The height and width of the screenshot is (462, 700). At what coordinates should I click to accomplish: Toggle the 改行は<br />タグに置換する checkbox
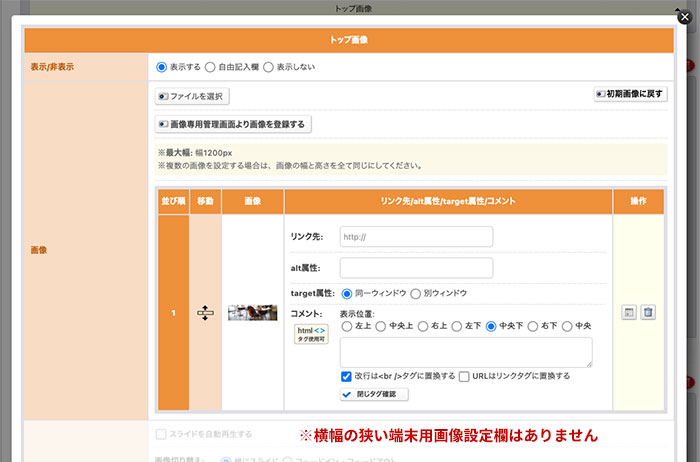pos(346,376)
